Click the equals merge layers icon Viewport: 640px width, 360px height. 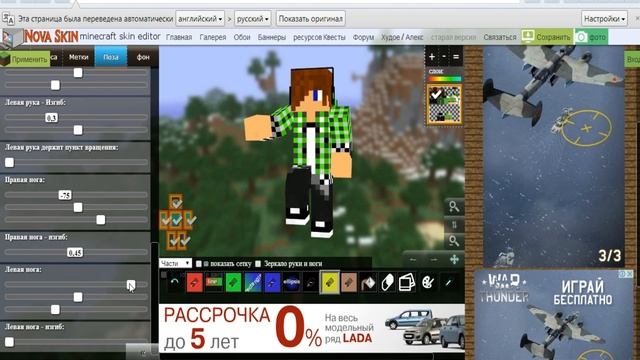[456, 57]
